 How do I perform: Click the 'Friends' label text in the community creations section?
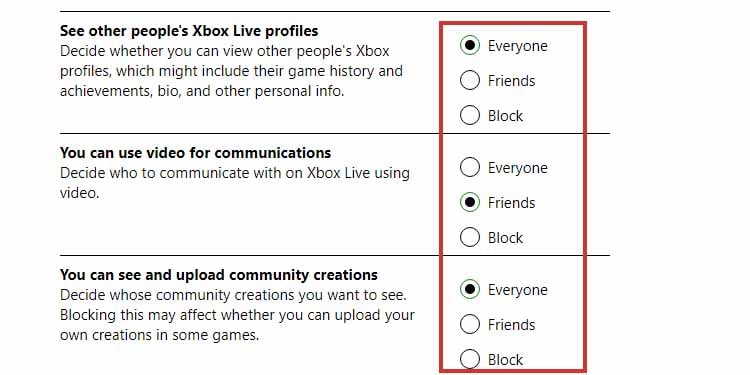[511, 325]
